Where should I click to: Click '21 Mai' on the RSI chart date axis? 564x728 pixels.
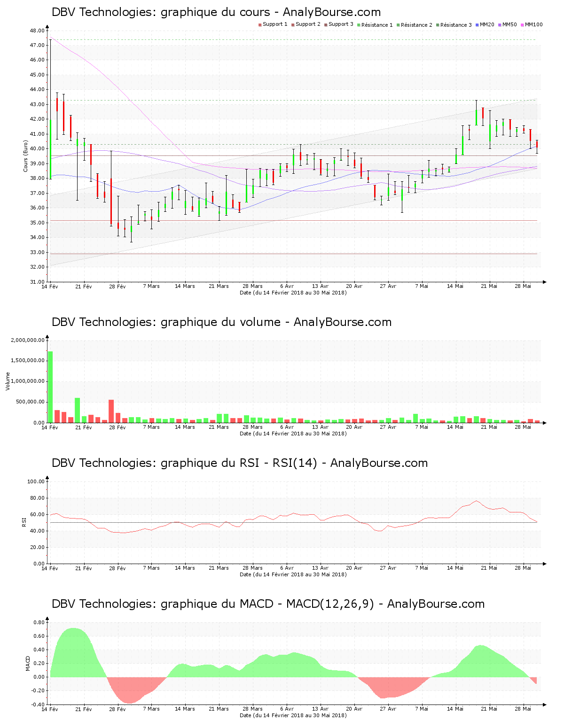coord(489,568)
